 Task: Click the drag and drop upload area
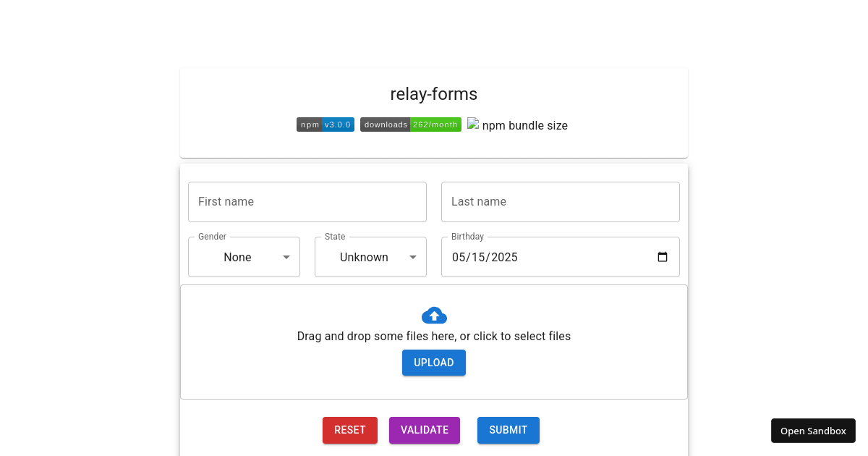(434, 342)
